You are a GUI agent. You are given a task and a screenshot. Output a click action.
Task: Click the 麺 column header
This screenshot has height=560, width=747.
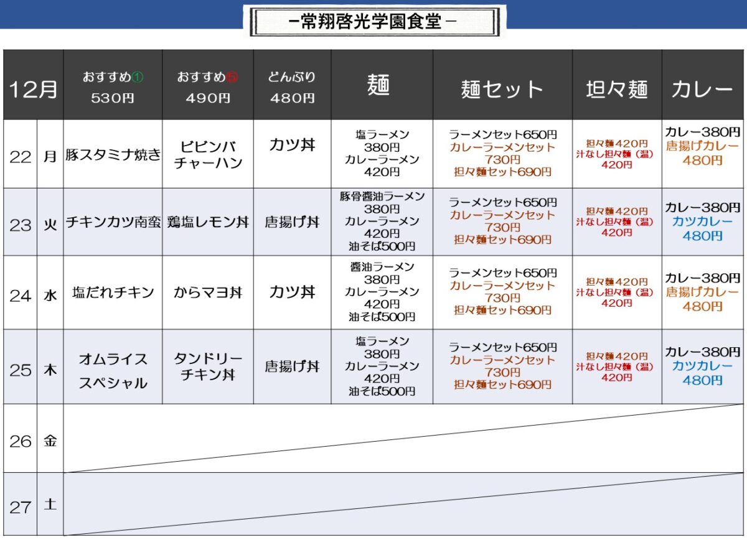[x=378, y=85]
